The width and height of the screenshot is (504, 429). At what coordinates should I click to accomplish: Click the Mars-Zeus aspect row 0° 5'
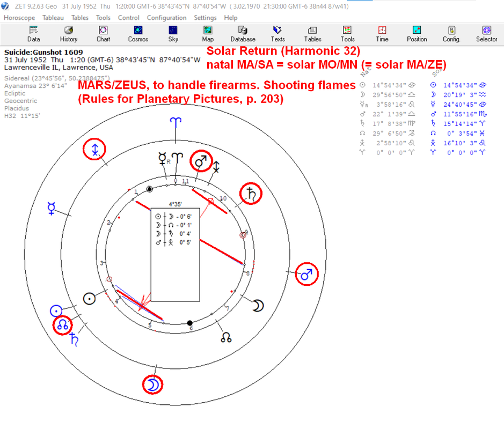pyautogui.click(x=173, y=242)
